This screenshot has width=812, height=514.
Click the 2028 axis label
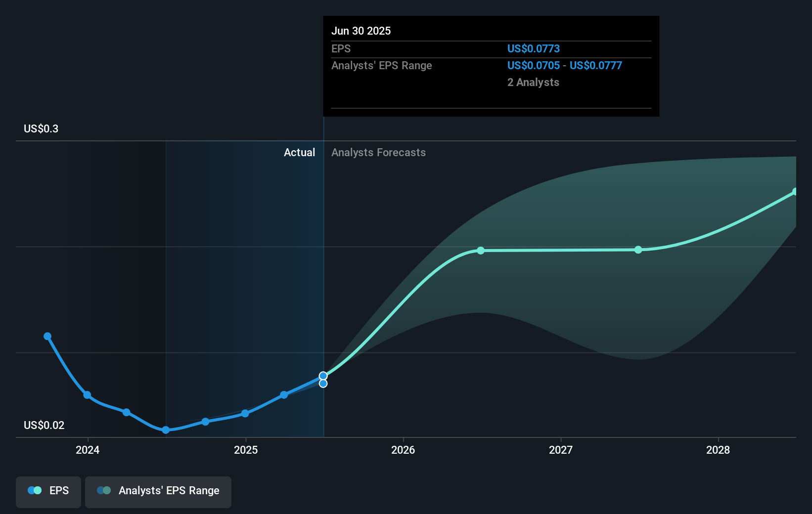point(719,450)
